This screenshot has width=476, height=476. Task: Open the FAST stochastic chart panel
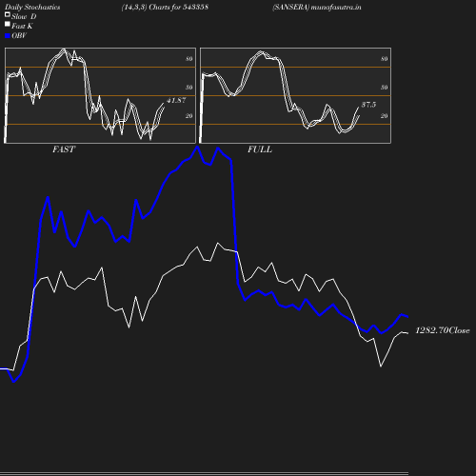(x=100, y=95)
